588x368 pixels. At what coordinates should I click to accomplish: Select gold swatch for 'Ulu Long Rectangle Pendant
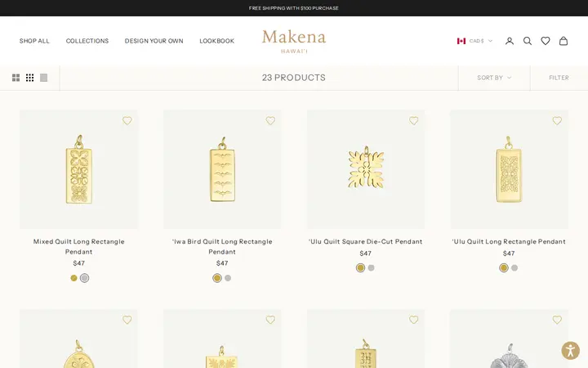click(504, 267)
